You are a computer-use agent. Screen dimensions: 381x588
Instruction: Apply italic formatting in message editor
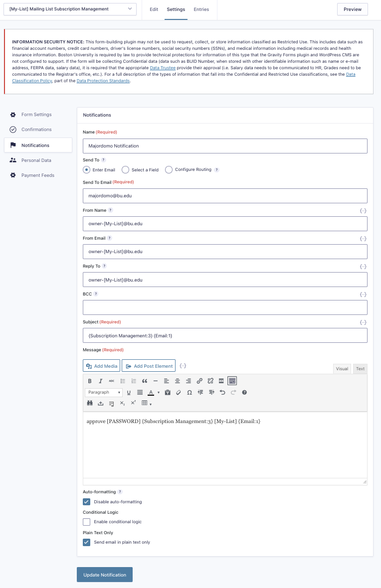tap(101, 381)
